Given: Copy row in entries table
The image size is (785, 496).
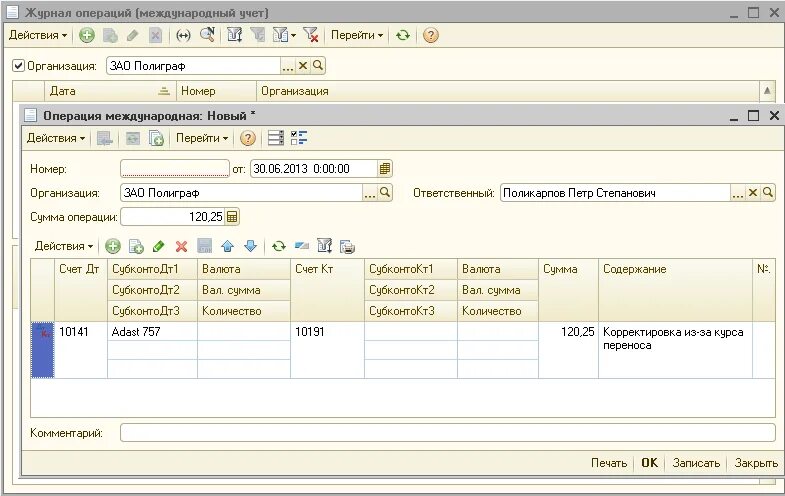Looking at the screenshot, I should tap(136, 246).
